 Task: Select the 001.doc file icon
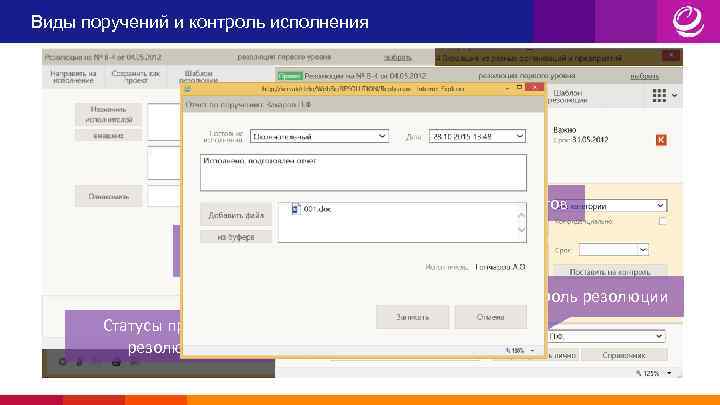[296, 209]
